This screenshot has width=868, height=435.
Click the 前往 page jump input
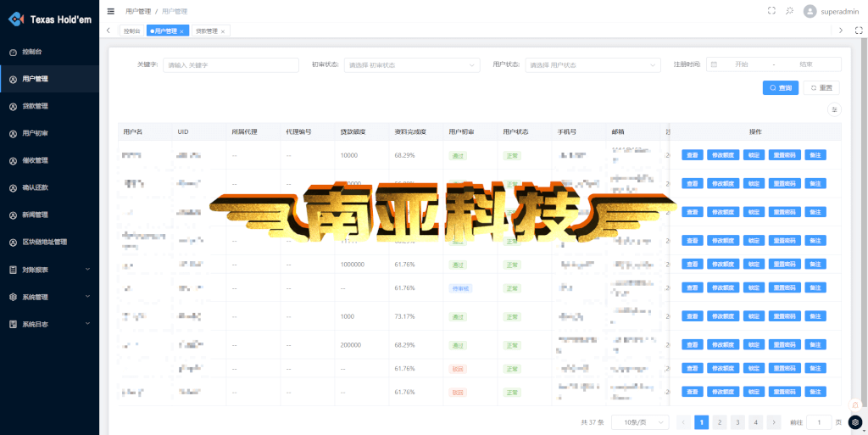point(820,422)
